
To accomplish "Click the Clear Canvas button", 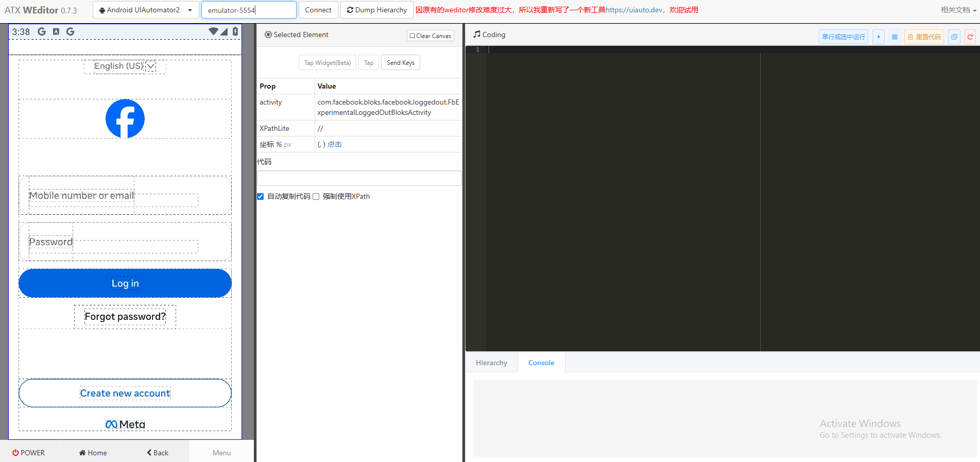I will [x=431, y=36].
